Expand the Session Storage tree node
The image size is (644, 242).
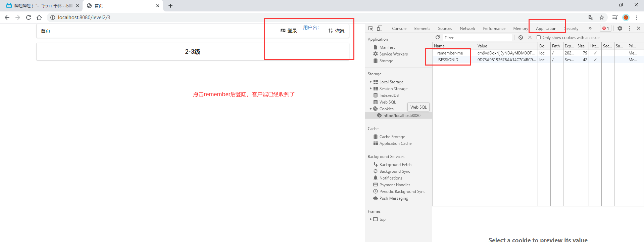370,88
